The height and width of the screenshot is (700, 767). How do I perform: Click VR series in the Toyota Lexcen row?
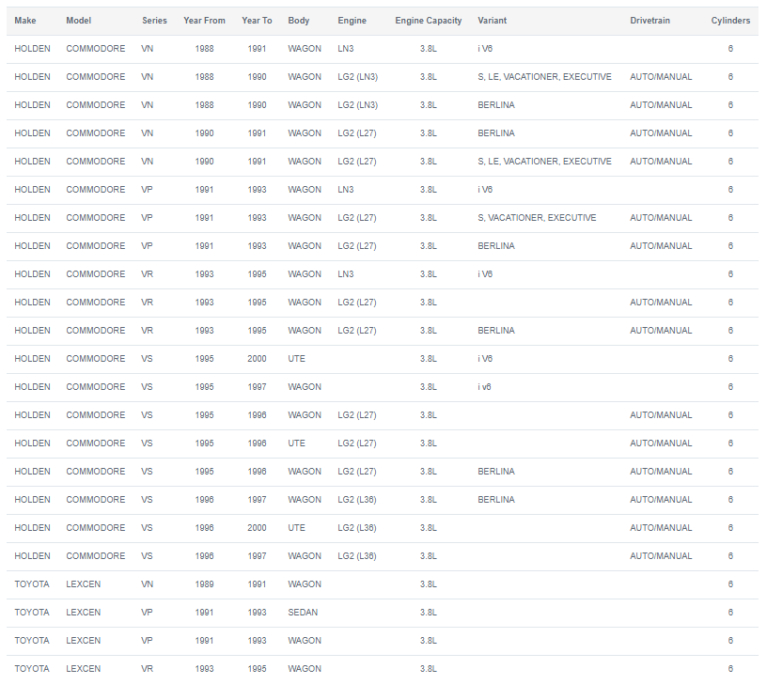[x=147, y=669]
